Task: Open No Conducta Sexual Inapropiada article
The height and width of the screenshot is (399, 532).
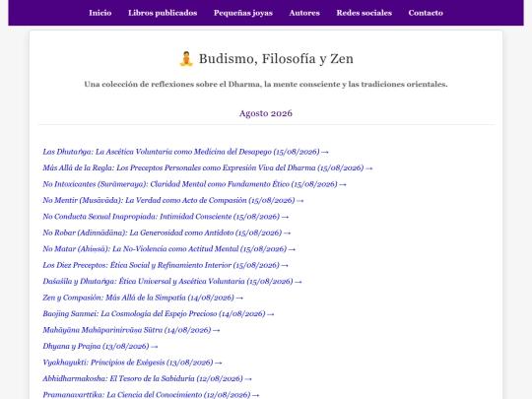Action: (166, 217)
